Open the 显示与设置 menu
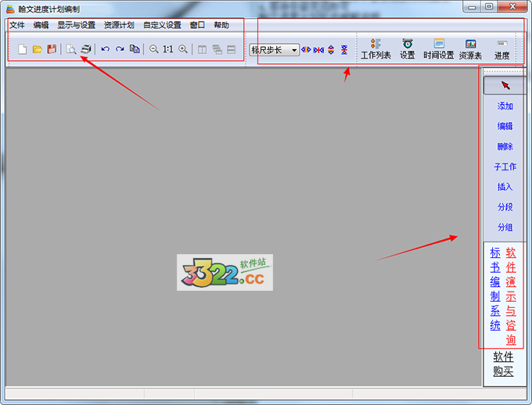This screenshot has width=532, height=405. (x=76, y=25)
